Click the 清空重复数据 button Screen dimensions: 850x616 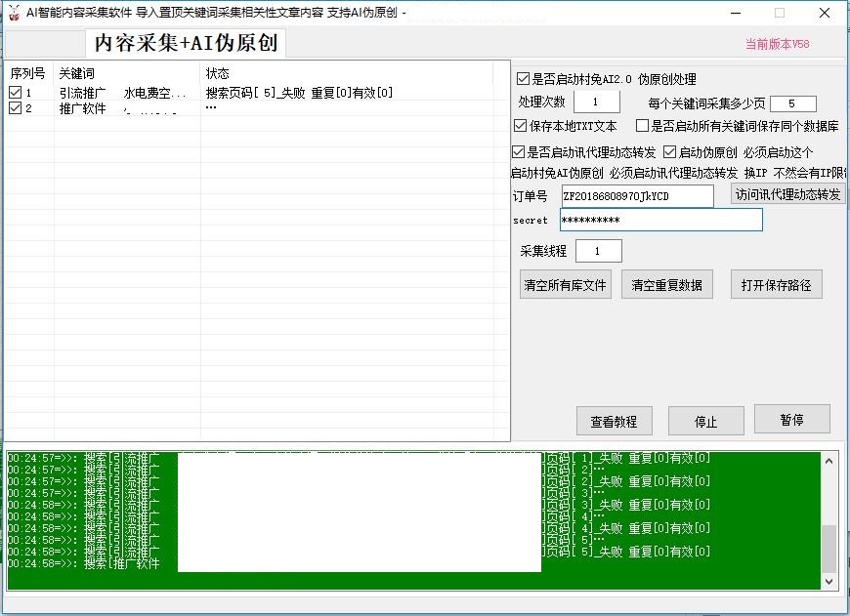pyautogui.click(x=667, y=284)
